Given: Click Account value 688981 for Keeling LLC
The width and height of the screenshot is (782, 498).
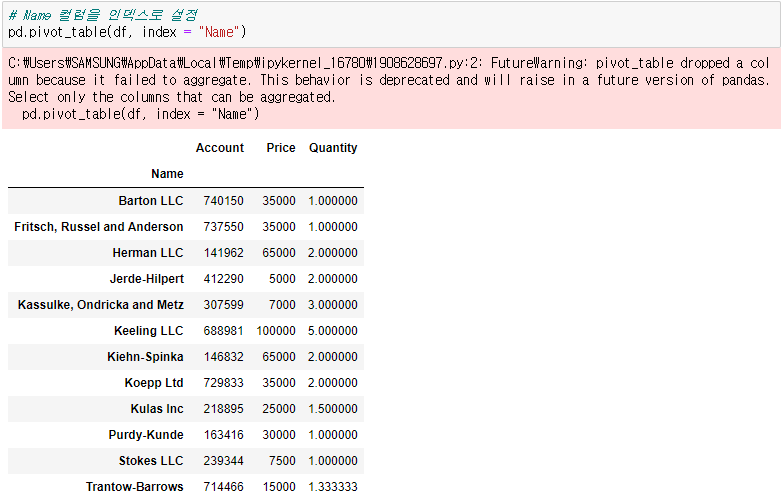Looking at the screenshot, I should [x=223, y=331].
